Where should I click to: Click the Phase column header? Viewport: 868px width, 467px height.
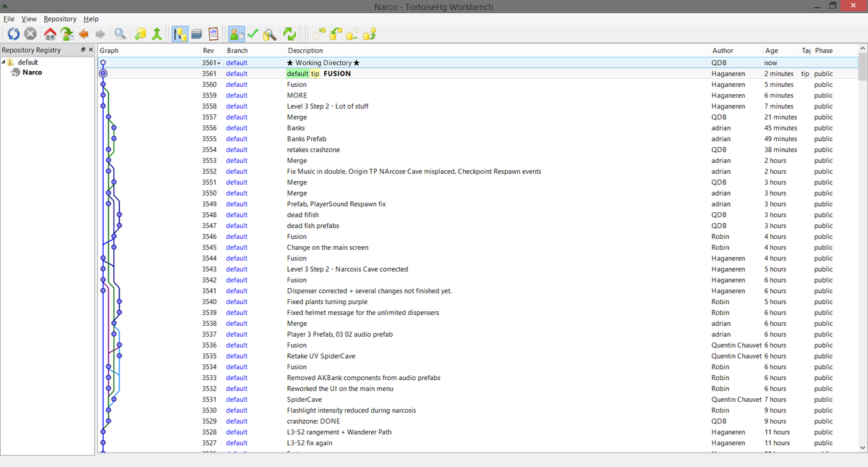pos(823,51)
